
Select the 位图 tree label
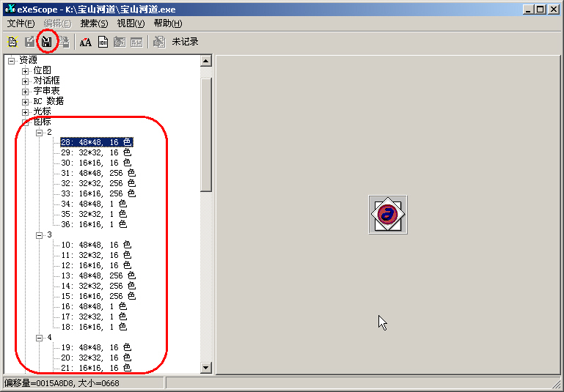(42, 70)
